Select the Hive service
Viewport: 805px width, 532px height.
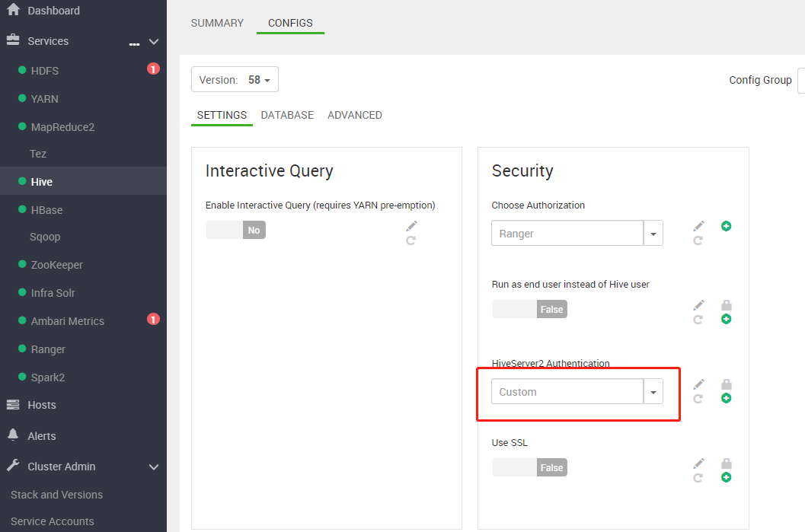coord(42,182)
